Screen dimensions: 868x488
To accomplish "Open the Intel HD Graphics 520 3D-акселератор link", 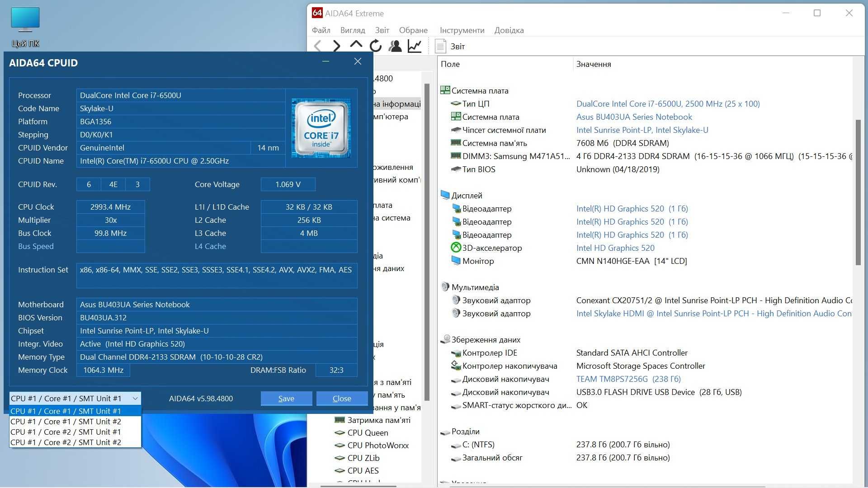I will (615, 248).
